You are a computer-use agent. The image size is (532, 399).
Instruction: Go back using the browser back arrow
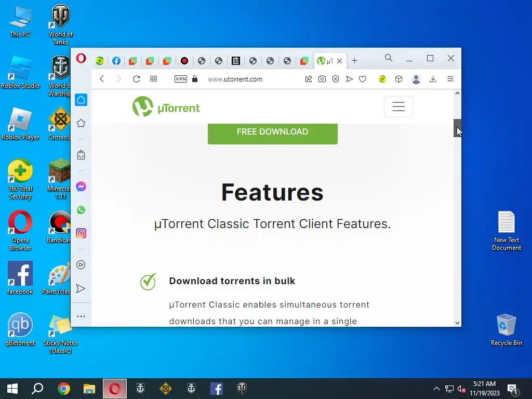coord(102,79)
